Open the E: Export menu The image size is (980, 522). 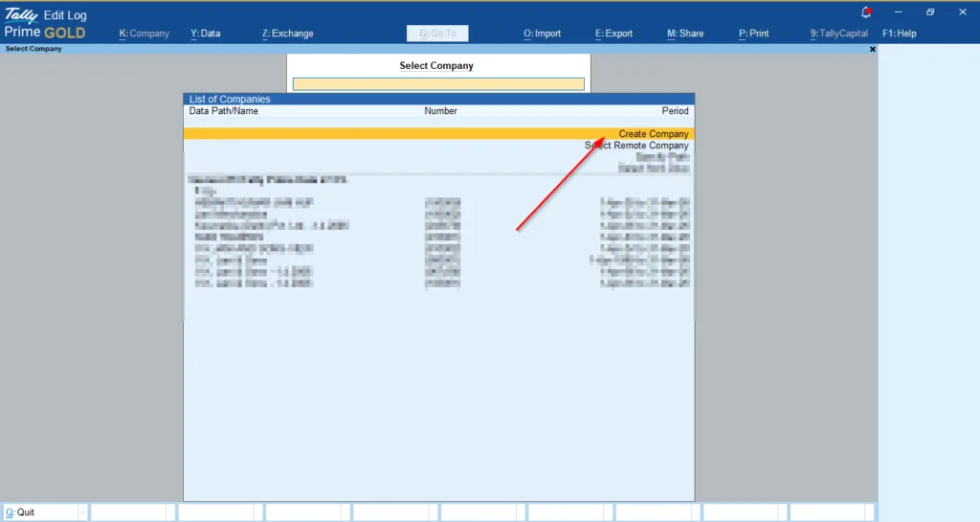(x=613, y=34)
